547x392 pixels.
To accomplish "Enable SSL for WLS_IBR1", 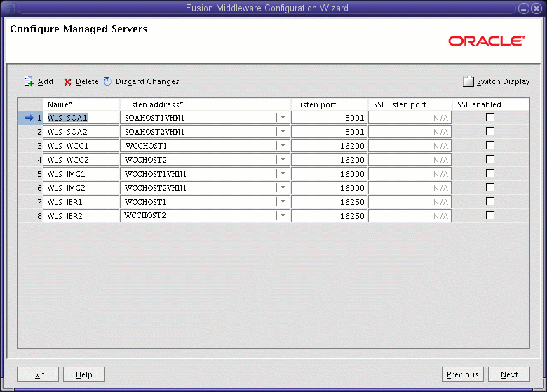I will pos(490,201).
